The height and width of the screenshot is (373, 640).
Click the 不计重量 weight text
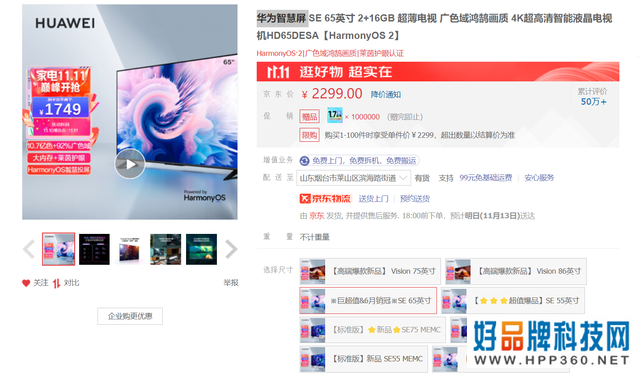tap(314, 237)
